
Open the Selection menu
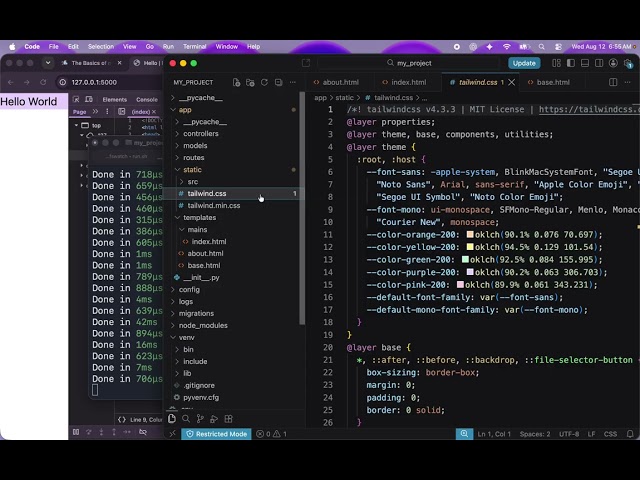pos(101,47)
